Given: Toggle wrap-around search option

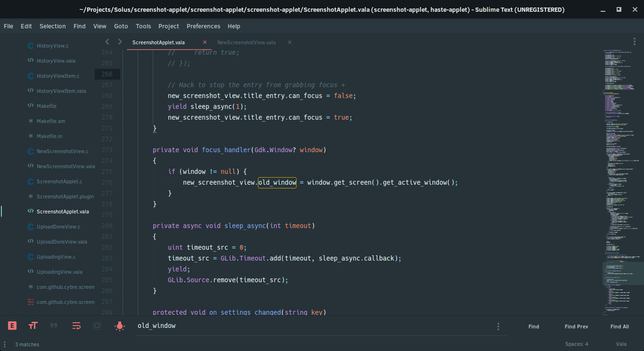Looking at the screenshot, I should click(x=76, y=326).
